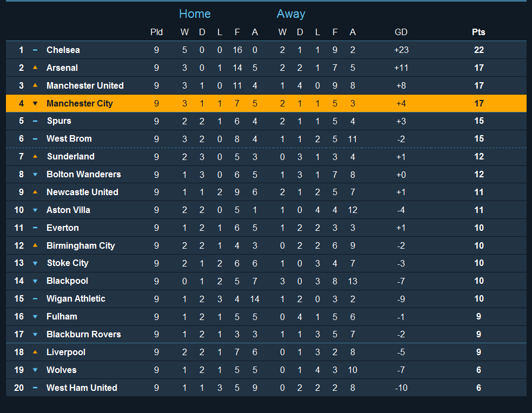
Task: Open the West Ham United team link
Action: [82, 388]
